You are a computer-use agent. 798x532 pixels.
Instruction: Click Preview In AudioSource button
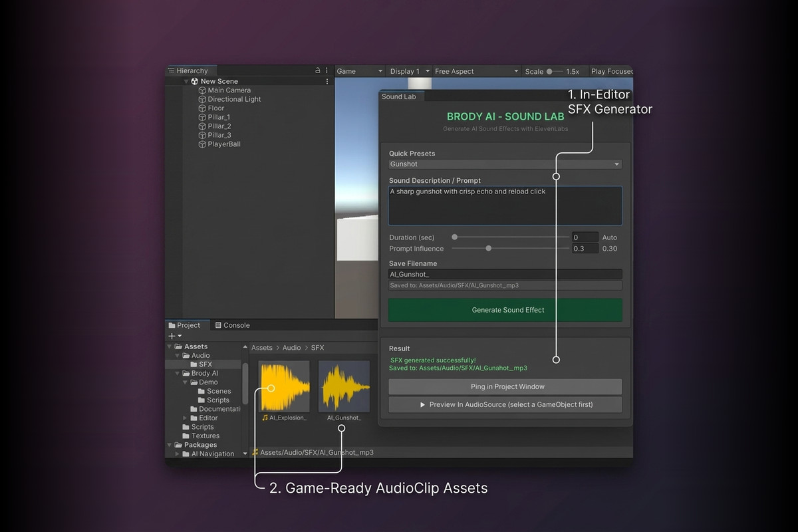505,404
